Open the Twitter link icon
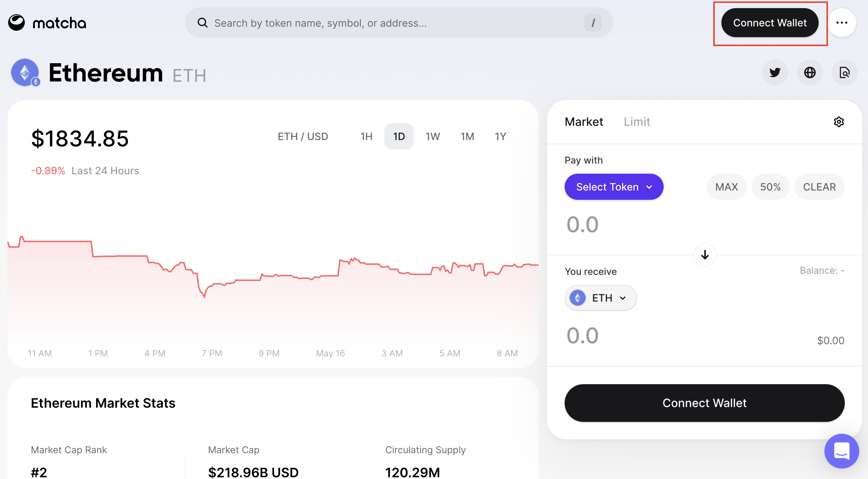The image size is (868, 479). pyautogui.click(x=775, y=72)
